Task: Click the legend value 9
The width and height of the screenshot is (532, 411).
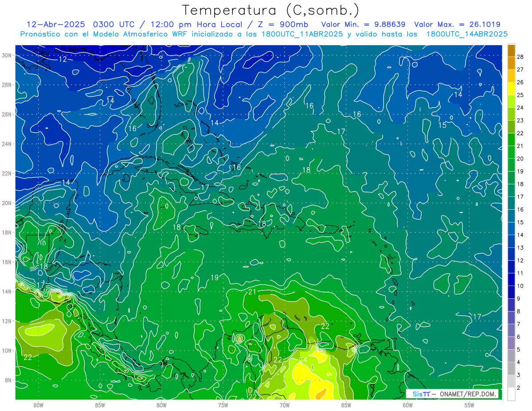Action: [x=519, y=298]
